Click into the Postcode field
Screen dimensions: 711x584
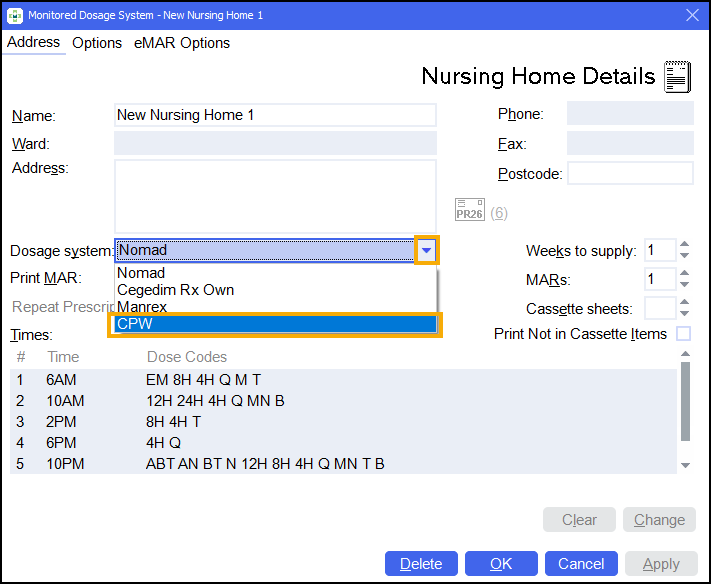click(630, 174)
